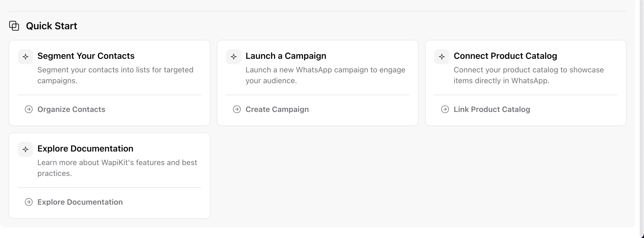Click the vertical scrollbar on the right edge
This screenshot has height=238, width=644.
[642, 108]
